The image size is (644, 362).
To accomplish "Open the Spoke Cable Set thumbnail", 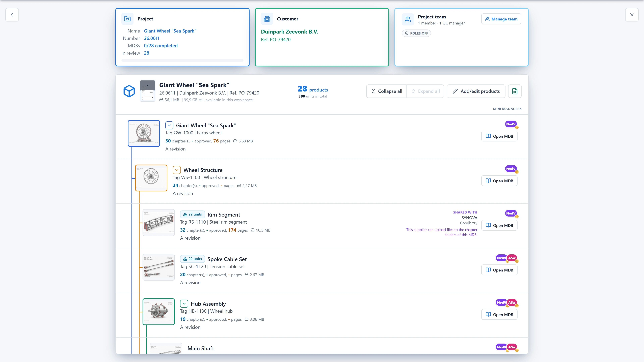I will pyautogui.click(x=158, y=267).
